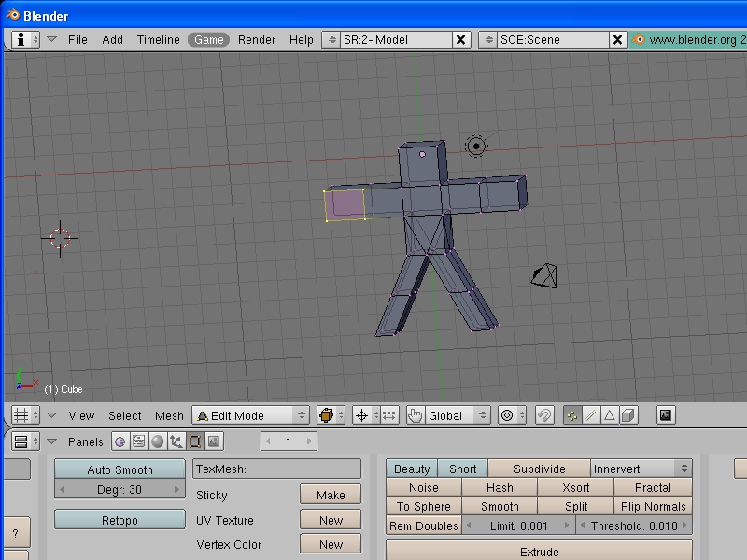Toggle the Beauty option
Image resolution: width=747 pixels, height=560 pixels.
click(412, 469)
